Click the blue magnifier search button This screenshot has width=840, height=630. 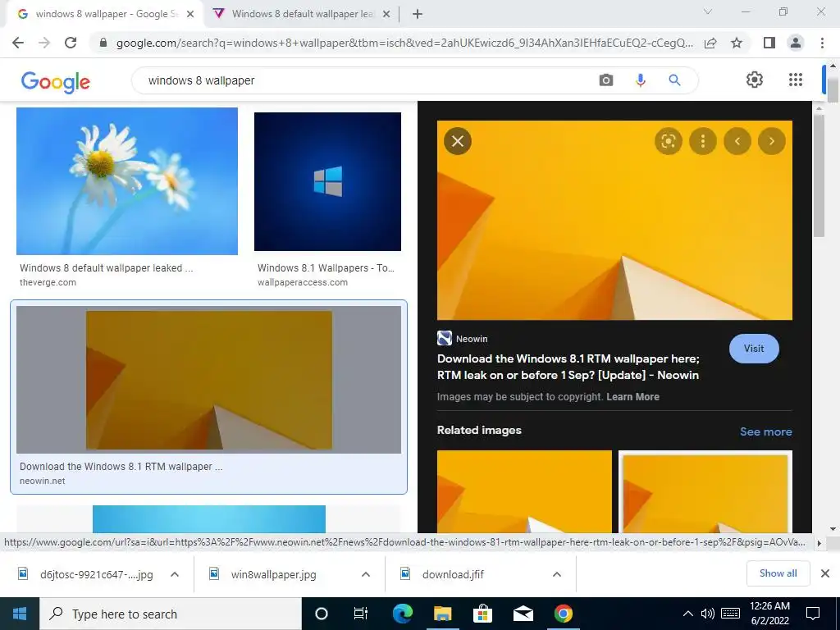(x=674, y=80)
